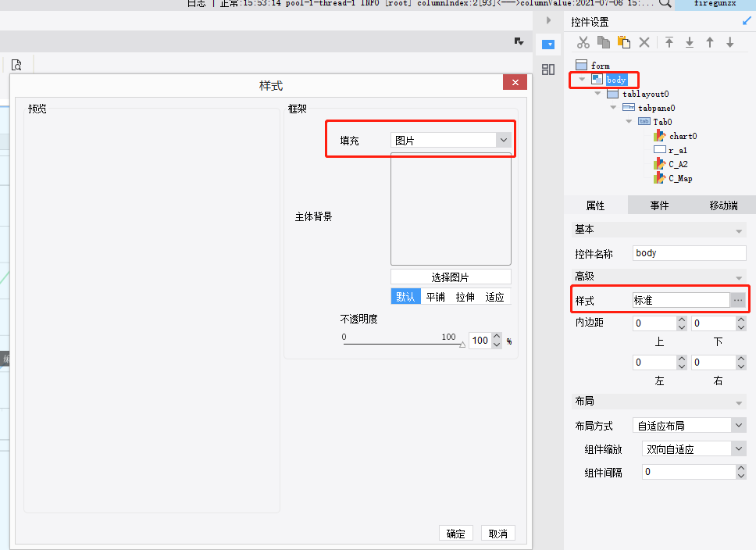Close the 样式 dialog
Viewport: 756px width, 550px height.
click(x=515, y=83)
